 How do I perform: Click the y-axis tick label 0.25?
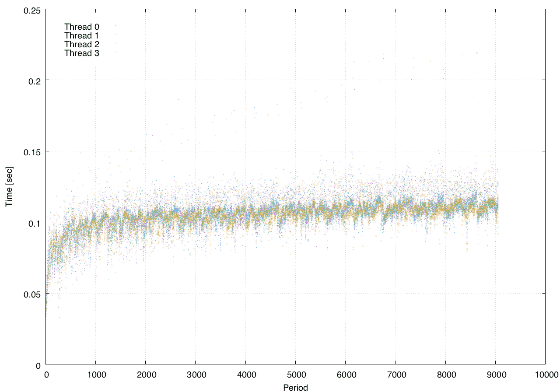click(x=31, y=10)
